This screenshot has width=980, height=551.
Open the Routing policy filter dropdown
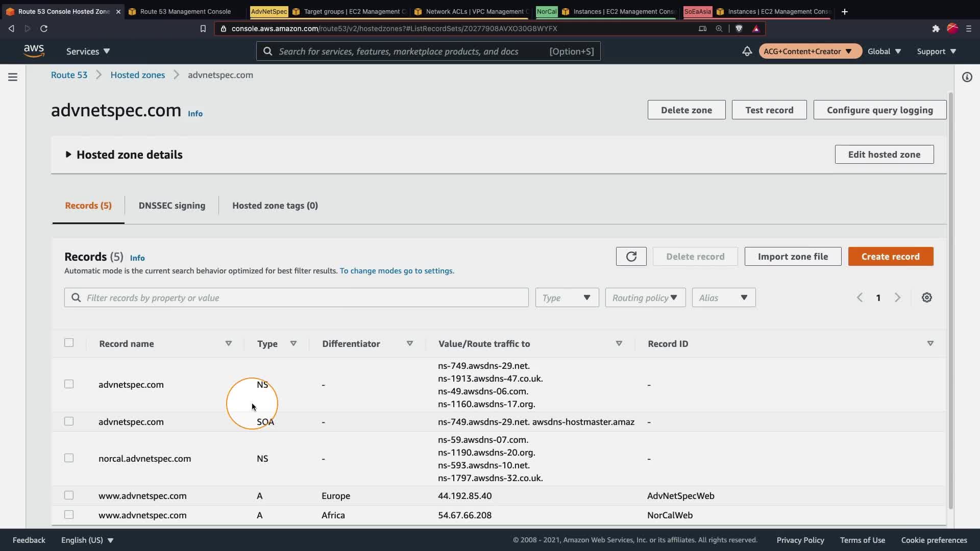(645, 297)
